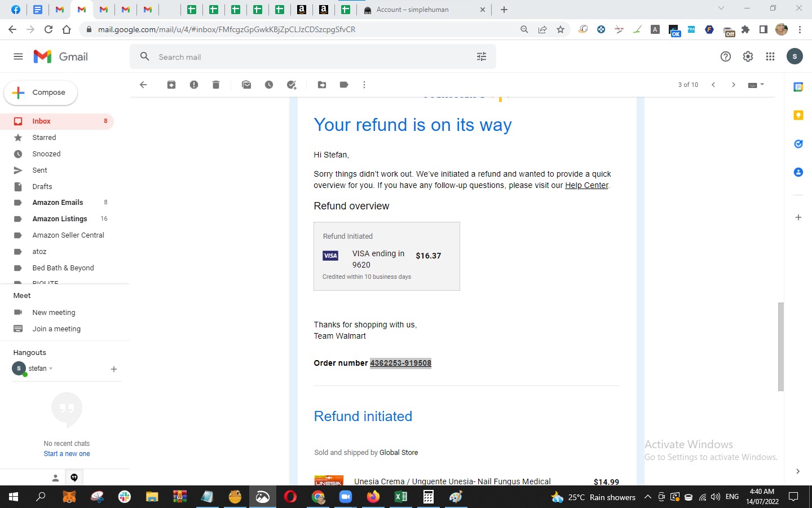Show the older email arrow
Screen dimensions: 812x508
pyautogui.click(x=734, y=85)
